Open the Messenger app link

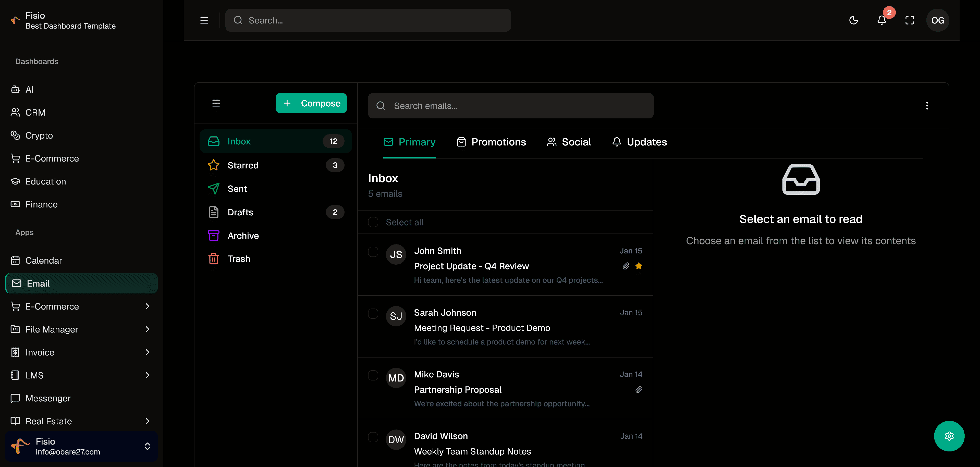point(81,398)
